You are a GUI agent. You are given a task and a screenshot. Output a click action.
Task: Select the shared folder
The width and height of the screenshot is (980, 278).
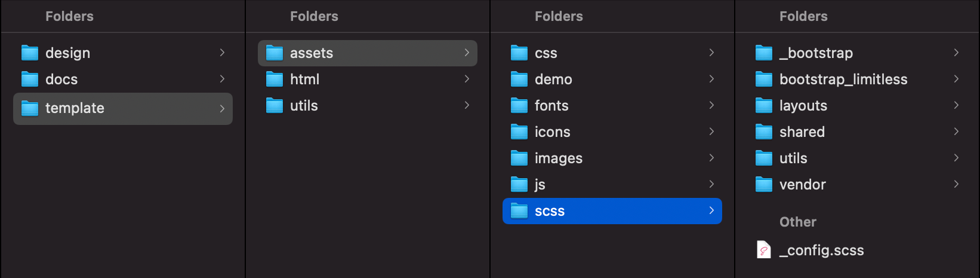(x=802, y=132)
